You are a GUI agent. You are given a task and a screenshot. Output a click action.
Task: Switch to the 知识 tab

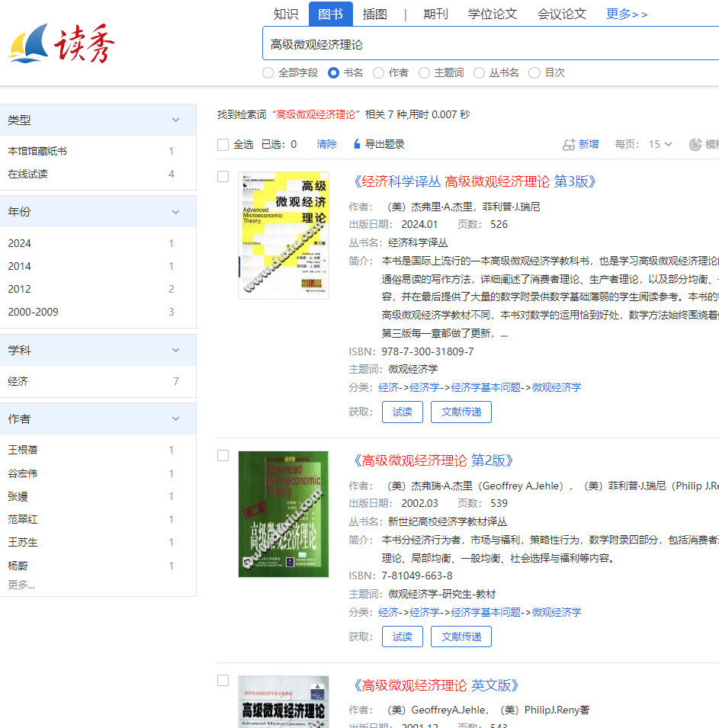(x=286, y=14)
